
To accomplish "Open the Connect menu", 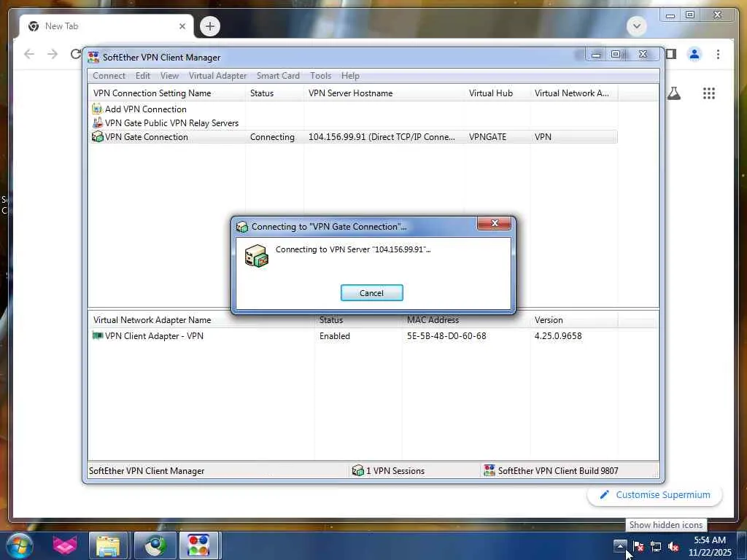I will click(x=109, y=76).
